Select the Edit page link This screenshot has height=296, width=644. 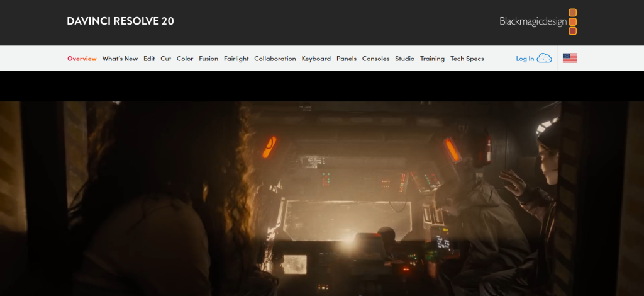pos(149,59)
